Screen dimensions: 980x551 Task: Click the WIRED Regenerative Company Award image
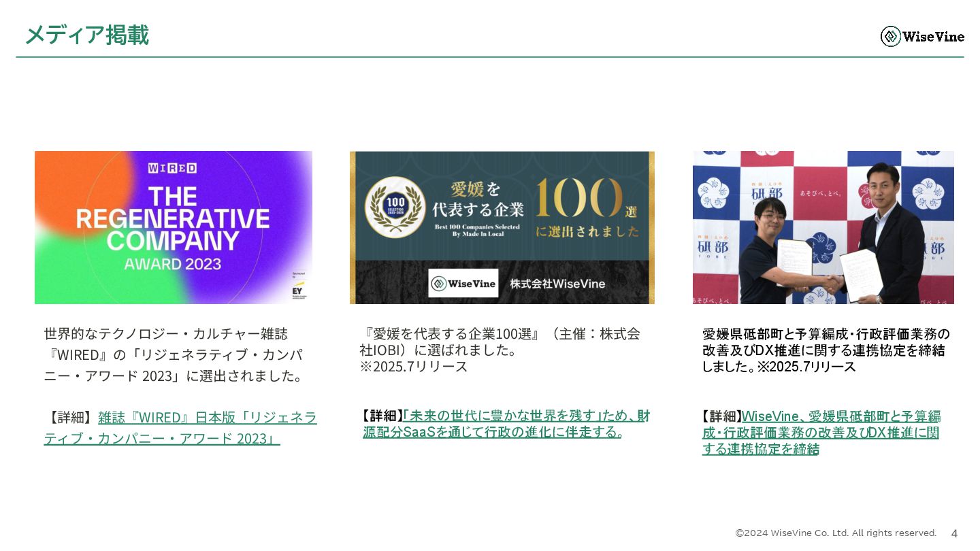click(174, 227)
